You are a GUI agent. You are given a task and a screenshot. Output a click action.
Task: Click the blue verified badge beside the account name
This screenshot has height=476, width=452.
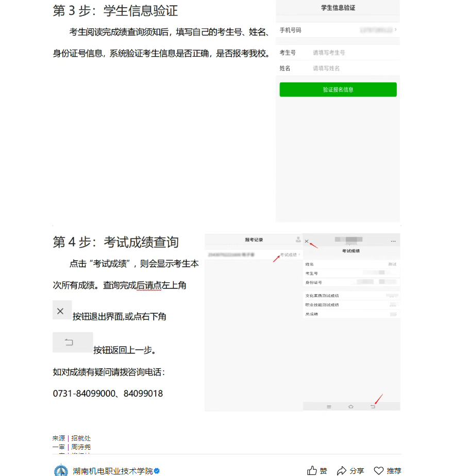coord(157,470)
